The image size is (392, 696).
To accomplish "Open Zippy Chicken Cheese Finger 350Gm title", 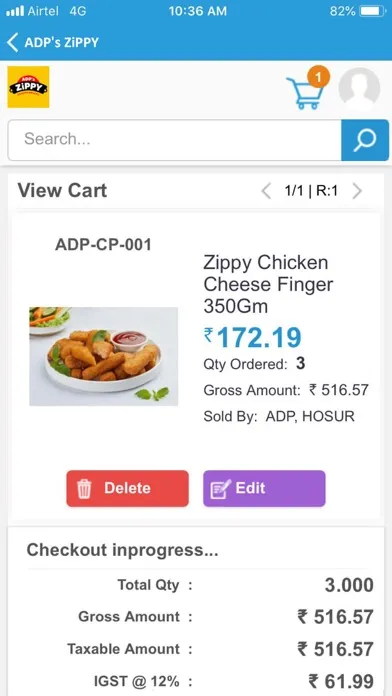I will click(x=269, y=284).
